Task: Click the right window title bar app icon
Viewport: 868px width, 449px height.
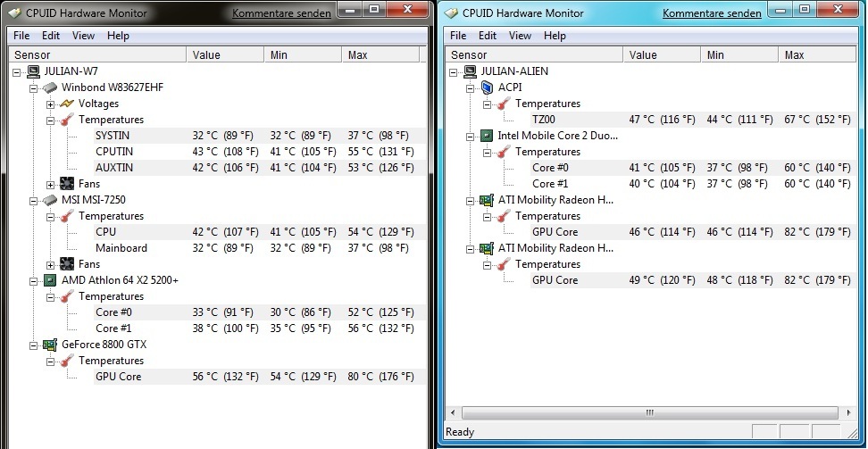Action: pos(452,12)
